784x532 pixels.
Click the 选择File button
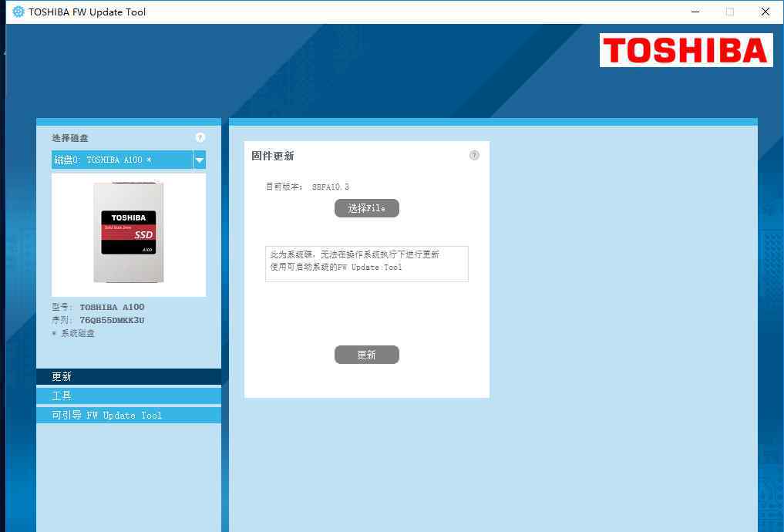tap(366, 208)
